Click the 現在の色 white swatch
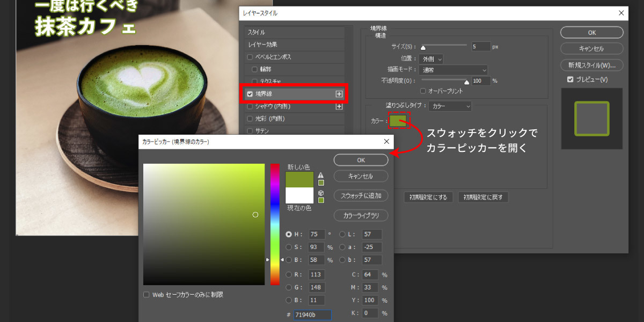Image resolution: width=644 pixels, height=322 pixels. coord(299,195)
